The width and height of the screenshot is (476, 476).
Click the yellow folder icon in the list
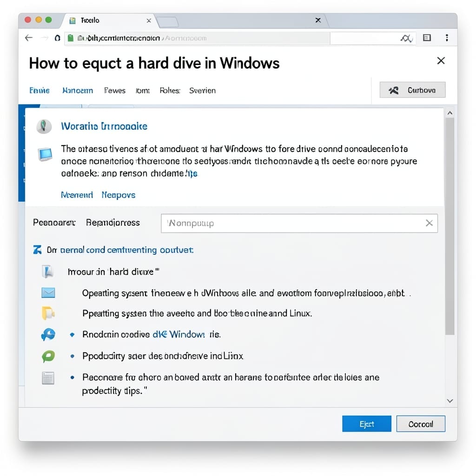click(x=48, y=313)
